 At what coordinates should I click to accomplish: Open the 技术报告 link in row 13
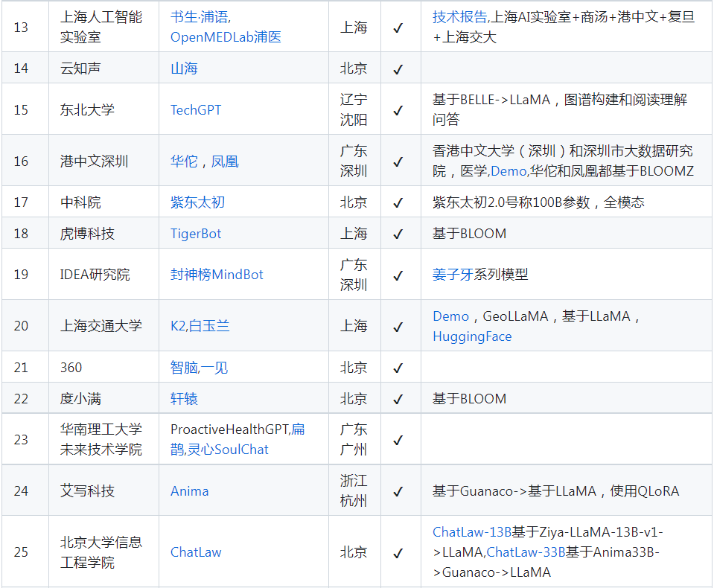(459, 17)
